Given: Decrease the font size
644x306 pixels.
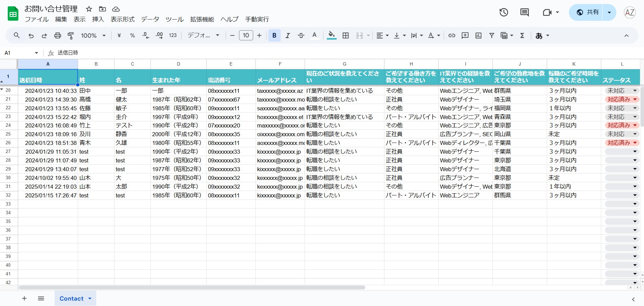Looking at the screenshot, I should point(232,35).
